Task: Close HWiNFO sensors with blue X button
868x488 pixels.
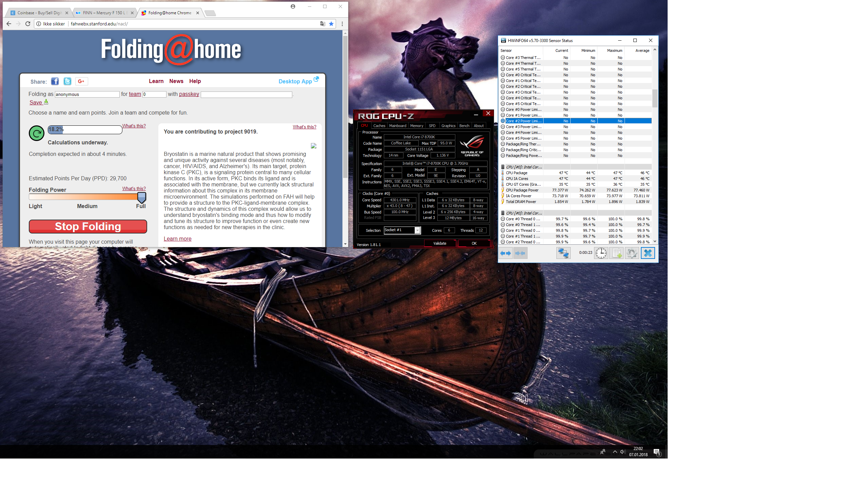Action: [x=648, y=253]
